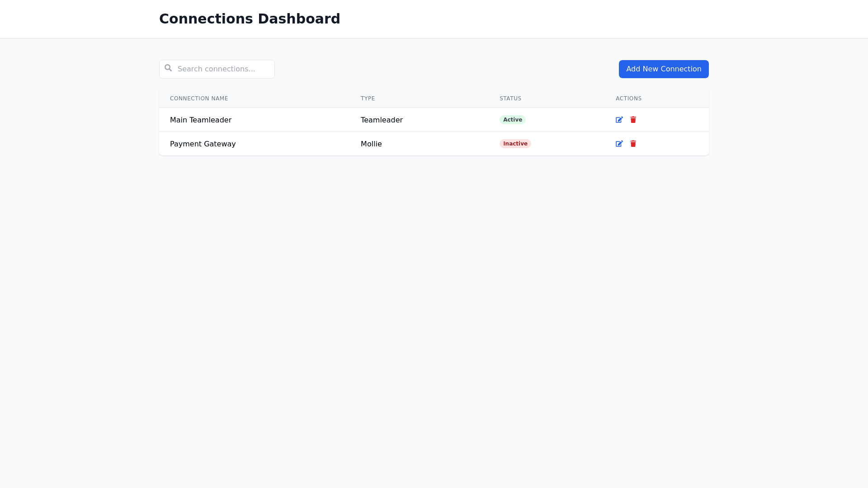
Task: Click the Teamleader type cell
Action: point(382,120)
